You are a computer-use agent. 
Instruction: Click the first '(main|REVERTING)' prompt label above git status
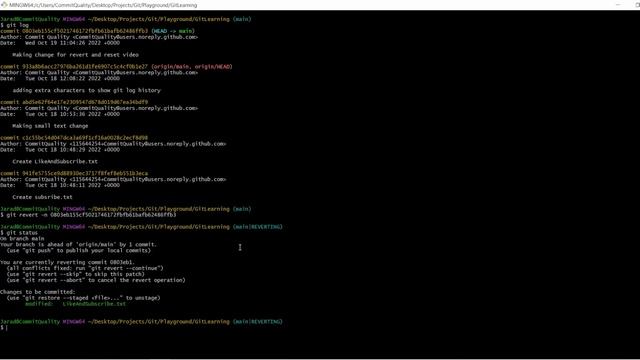pos(258,227)
